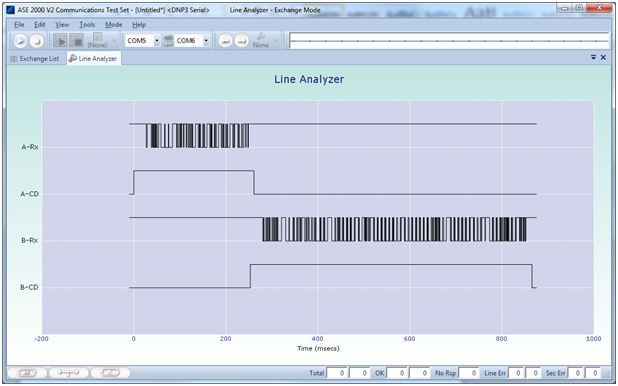Open the COM5 port dropdown
Viewport: 618px width, 386px height.
pyautogui.click(x=156, y=41)
